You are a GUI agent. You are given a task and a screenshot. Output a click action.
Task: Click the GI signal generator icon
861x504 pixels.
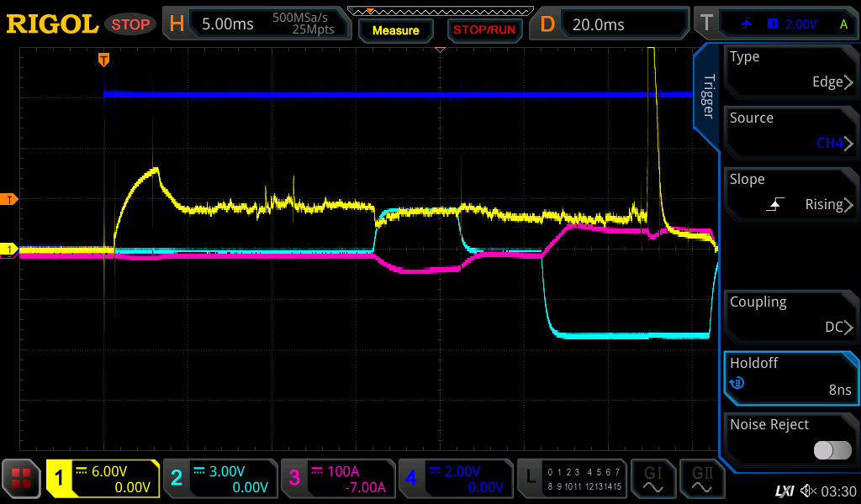[653, 479]
